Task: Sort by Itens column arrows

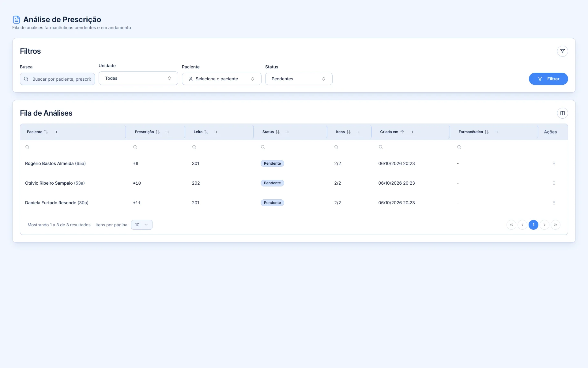Action: click(349, 132)
